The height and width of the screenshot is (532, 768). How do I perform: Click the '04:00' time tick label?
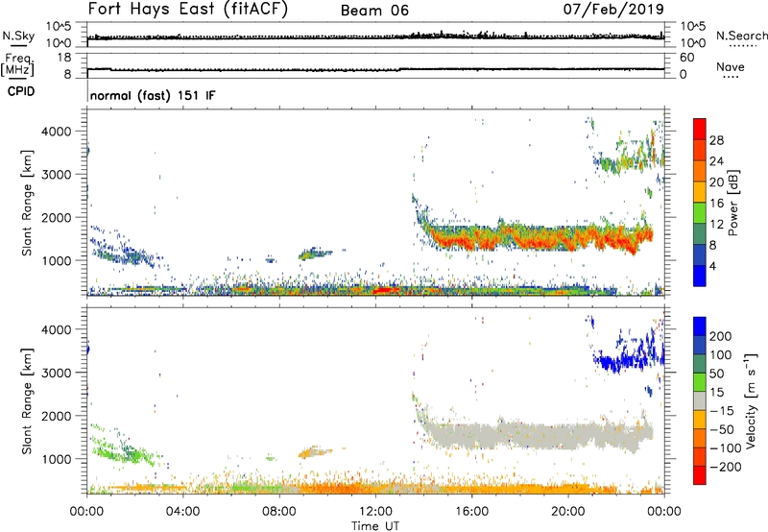click(x=182, y=512)
